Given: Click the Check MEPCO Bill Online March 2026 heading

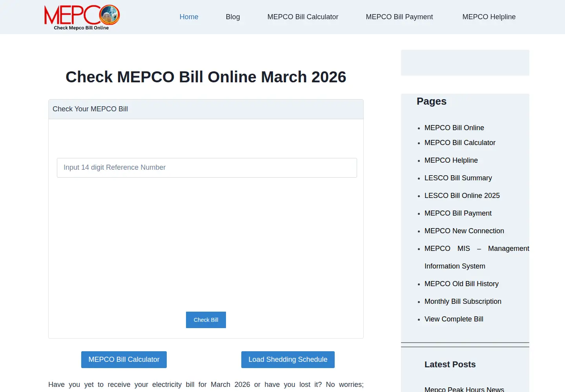Looking at the screenshot, I should pos(206,77).
